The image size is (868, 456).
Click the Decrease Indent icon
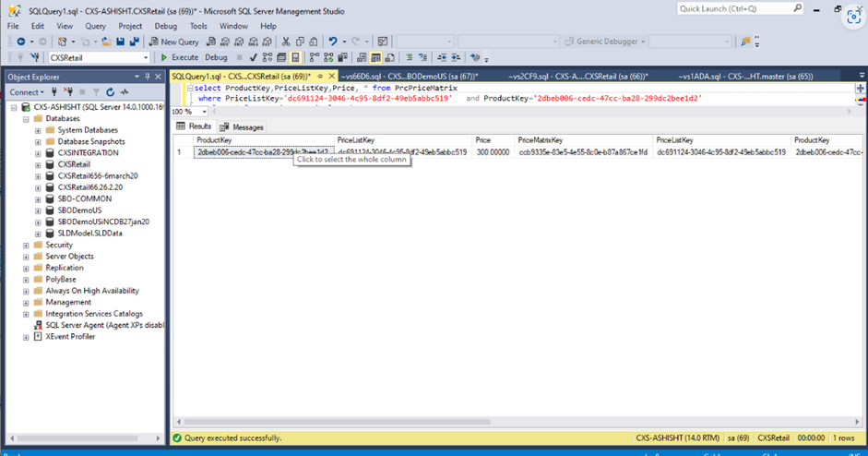(x=442, y=57)
